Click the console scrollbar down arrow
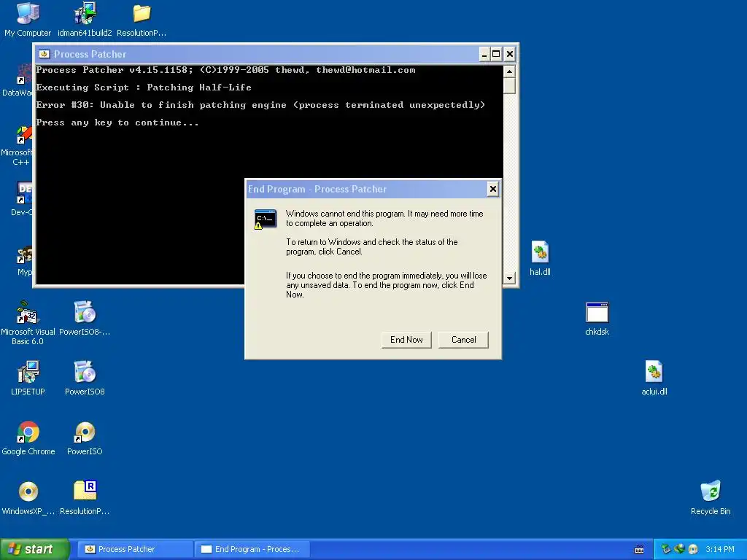Viewport: 747px width, 560px height. (509, 278)
